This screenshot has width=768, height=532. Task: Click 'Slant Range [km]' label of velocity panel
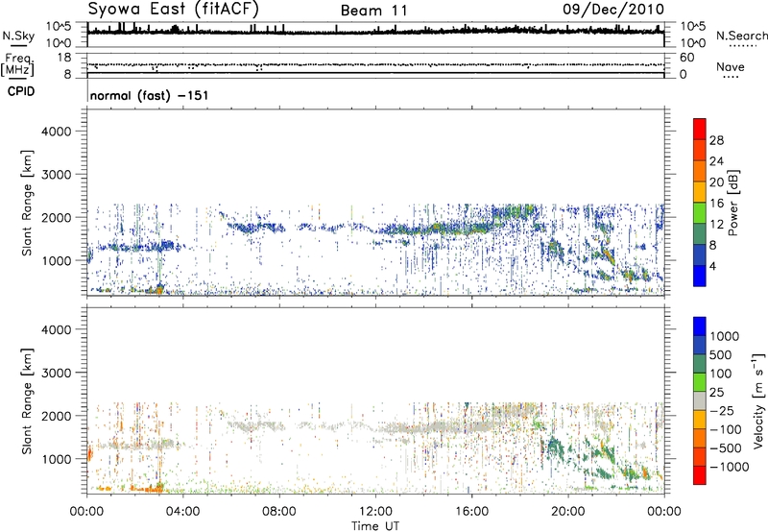[x=27, y=401]
